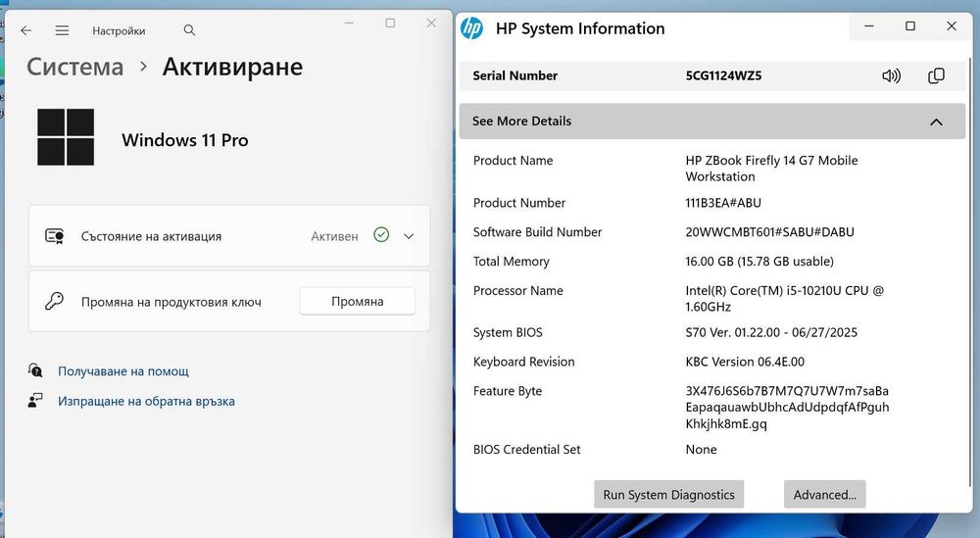Viewport: 980px width, 538px height.
Task: Click Intel(R) Core(TM) i5-10210U processor value
Action: 784,298
